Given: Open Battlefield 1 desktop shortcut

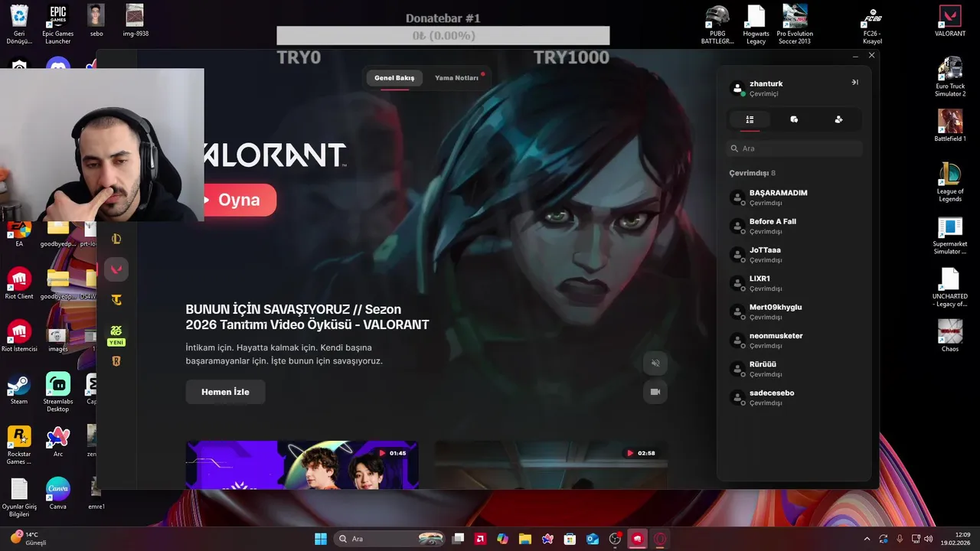Looking at the screenshot, I should coord(950,126).
